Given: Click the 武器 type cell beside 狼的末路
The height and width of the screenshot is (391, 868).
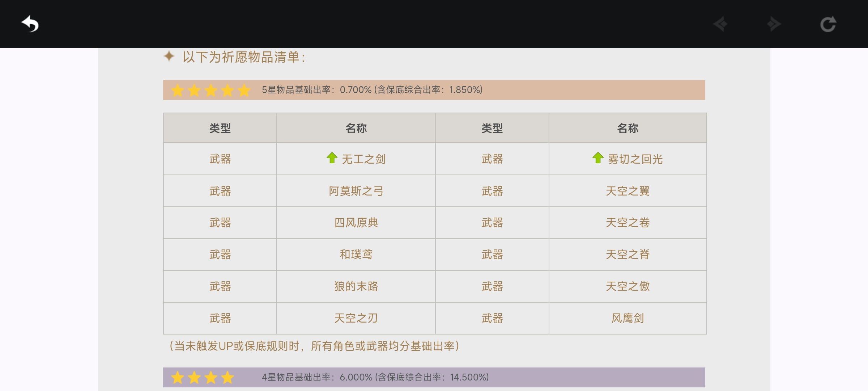Looking at the screenshot, I should click(220, 286).
